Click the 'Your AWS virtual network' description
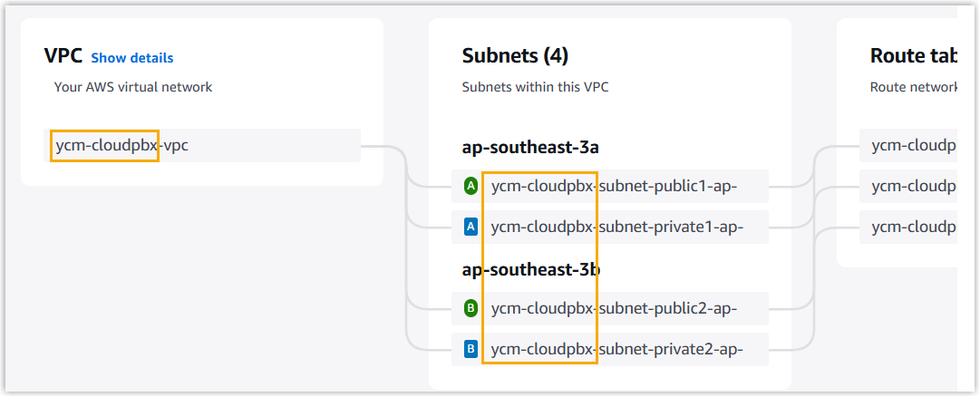 (132, 87)
